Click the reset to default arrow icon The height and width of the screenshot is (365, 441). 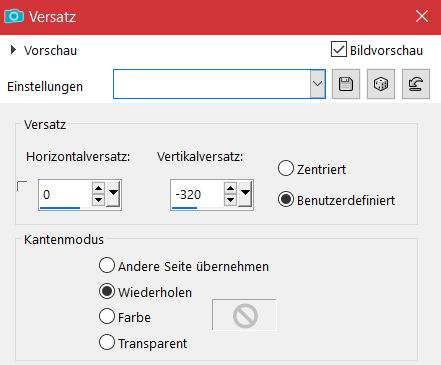[x=416, y=84]
